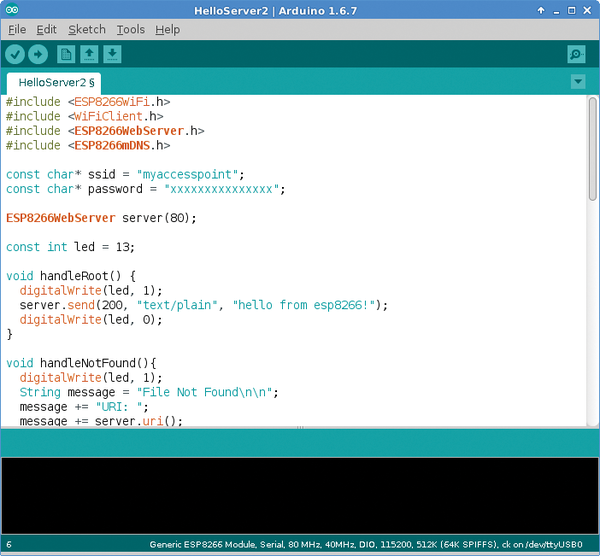Viewport: 600px width, 556px height.
Task: Click the ESP8266mDNS include line
Action: pos(88,145)
